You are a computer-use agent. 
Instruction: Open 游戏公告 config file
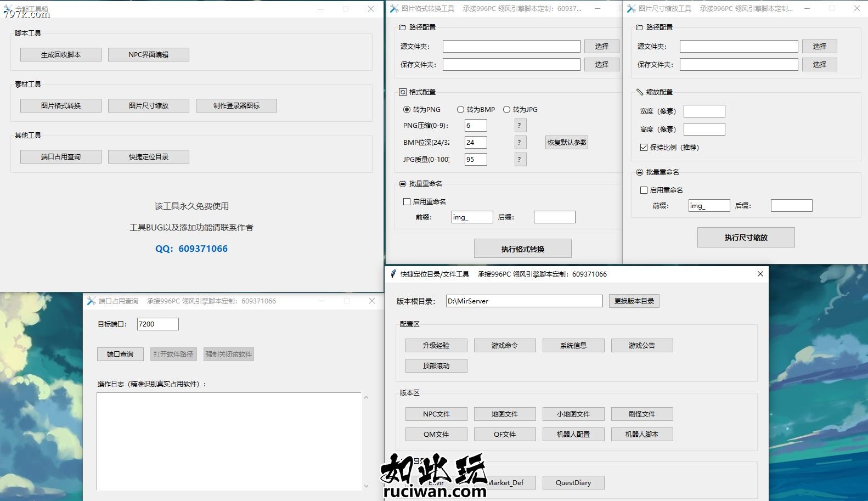[x=642, y=345]
